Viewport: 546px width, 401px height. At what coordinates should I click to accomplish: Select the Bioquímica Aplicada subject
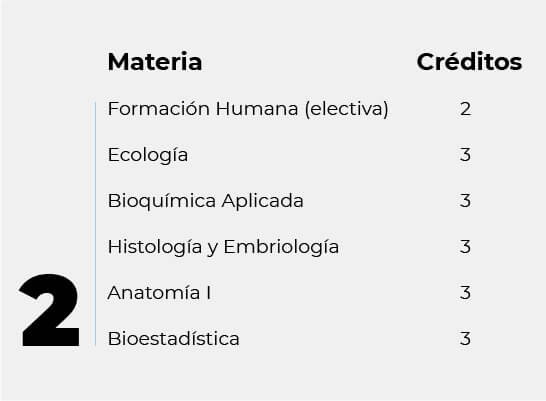[205, 201]
